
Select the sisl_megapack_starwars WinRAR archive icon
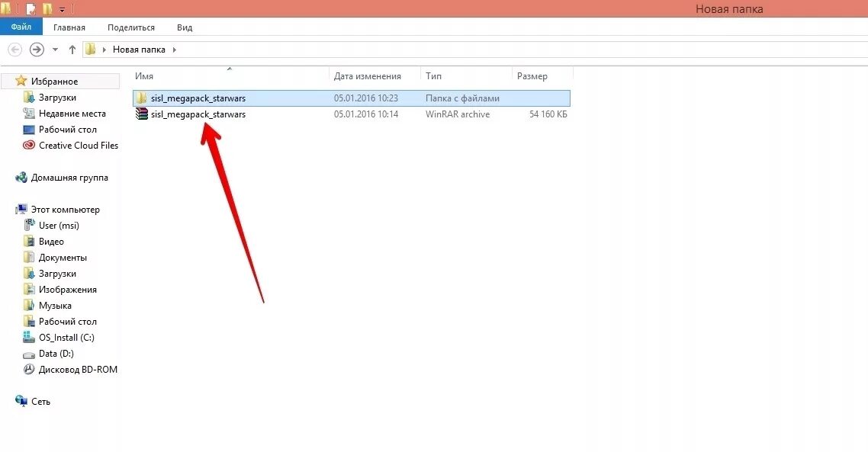click(142, 114)
